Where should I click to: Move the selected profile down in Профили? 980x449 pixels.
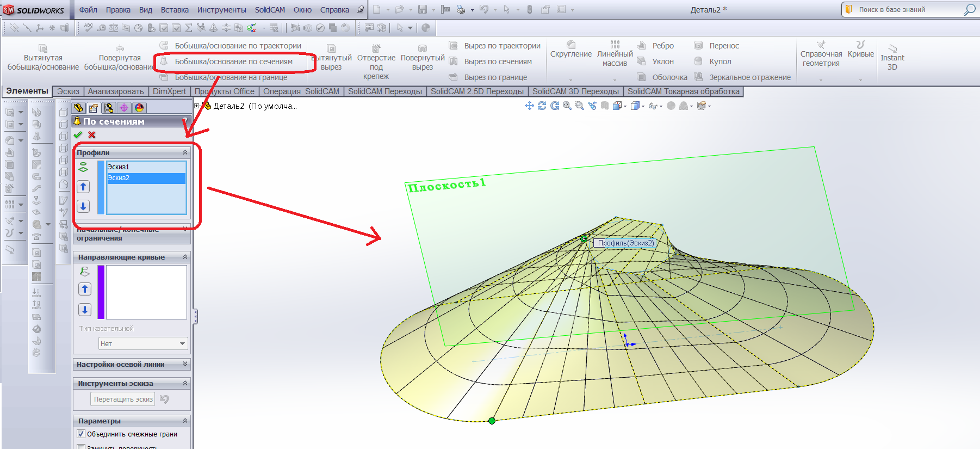[83, 206]
